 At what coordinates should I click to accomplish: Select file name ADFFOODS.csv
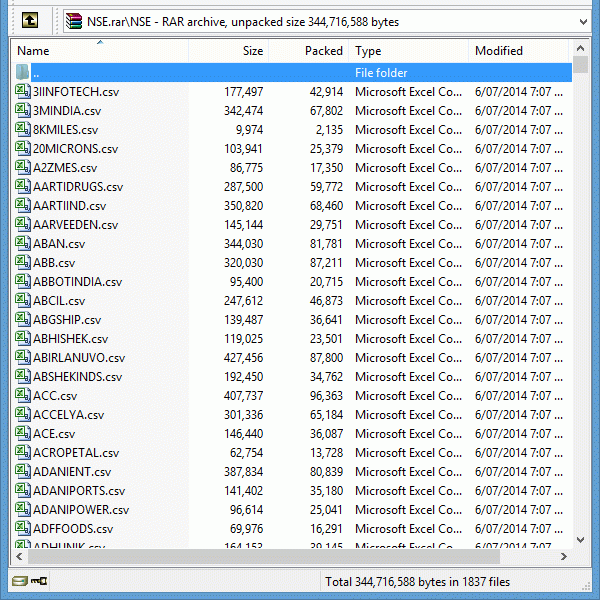click(x=73, y=529)
